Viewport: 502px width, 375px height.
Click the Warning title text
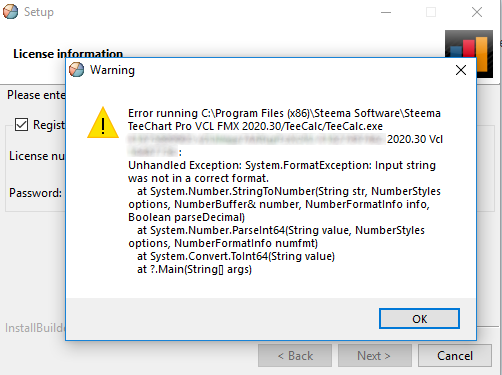[x=112, y=70]
